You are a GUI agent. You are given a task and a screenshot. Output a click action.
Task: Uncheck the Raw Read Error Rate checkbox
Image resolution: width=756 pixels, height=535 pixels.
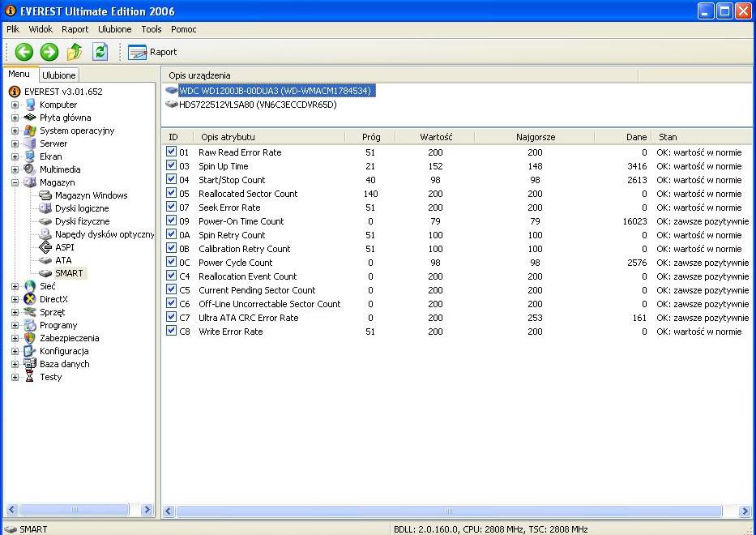point(171,152)
